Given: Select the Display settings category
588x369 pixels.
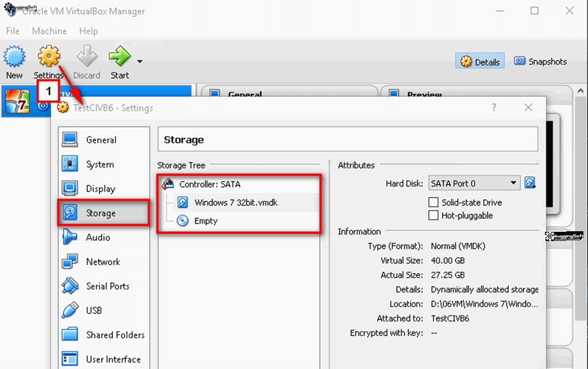Looking at the screenshot, I should (104, 188).
